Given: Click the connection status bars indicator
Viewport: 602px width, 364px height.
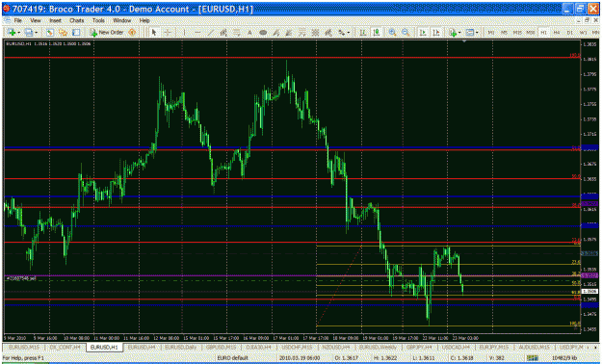Looking at the screenshot, I should coord(532,358).
